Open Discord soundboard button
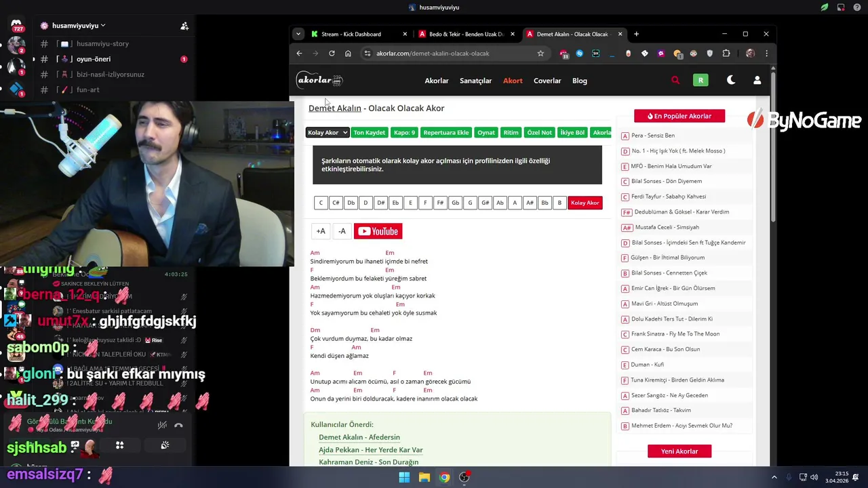 click(165, 445)
